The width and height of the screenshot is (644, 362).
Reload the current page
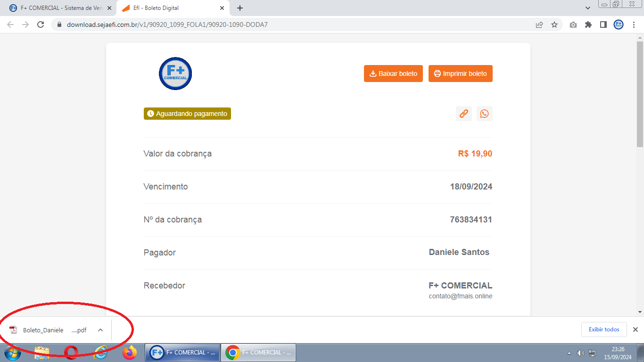pos(41,25)
